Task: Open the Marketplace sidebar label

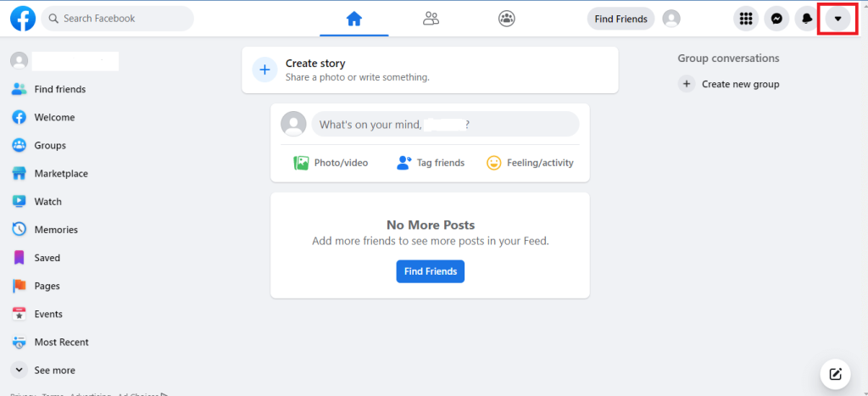Action: [x=61, y=173]
